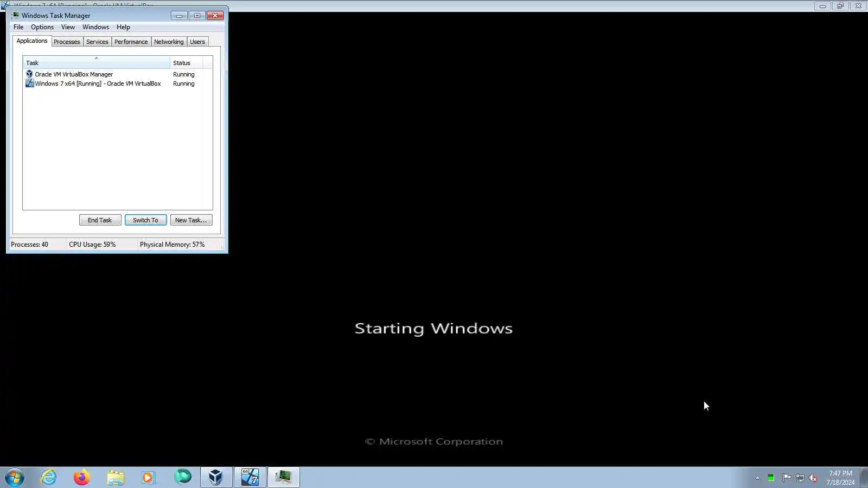The image size is (868, 488).
Task: Launch Windows Media Player taskbar icon
Action: click(x=148, y=478)
